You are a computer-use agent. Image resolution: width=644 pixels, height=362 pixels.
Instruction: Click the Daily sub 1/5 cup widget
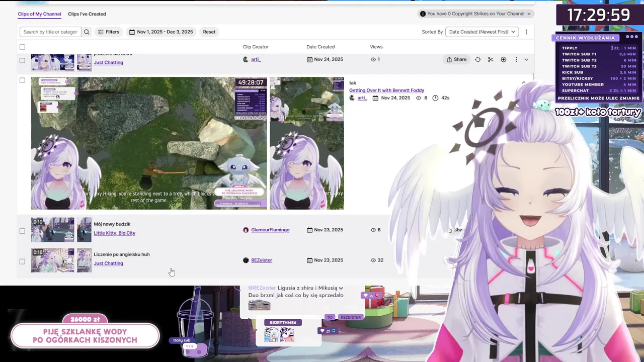[x=195, y=322]
